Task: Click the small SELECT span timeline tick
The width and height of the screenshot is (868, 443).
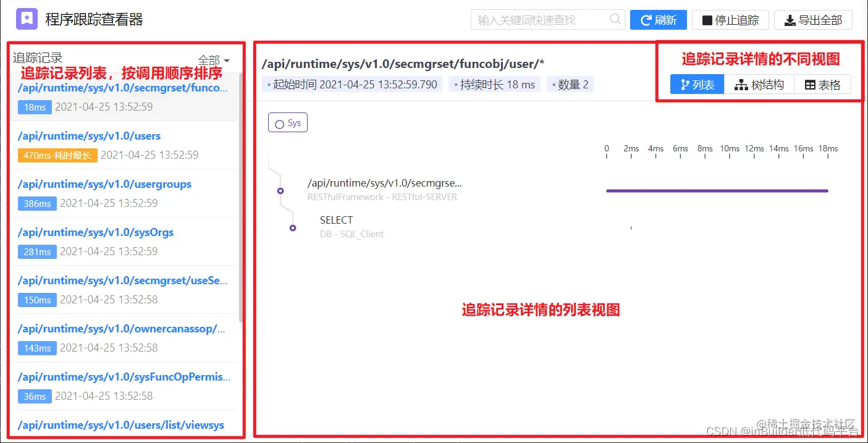Action: pos(631,228)
